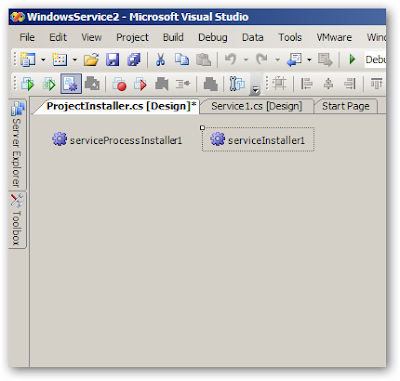Open the View menu

tap(92, 37)
